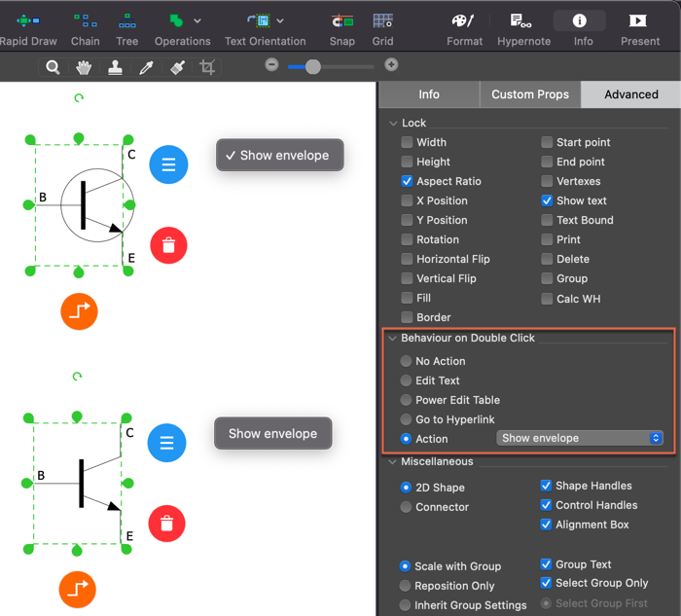Screen dimensions: 681x616
Task: Click the zoom slider handle
Action: (x=312, y=66)
